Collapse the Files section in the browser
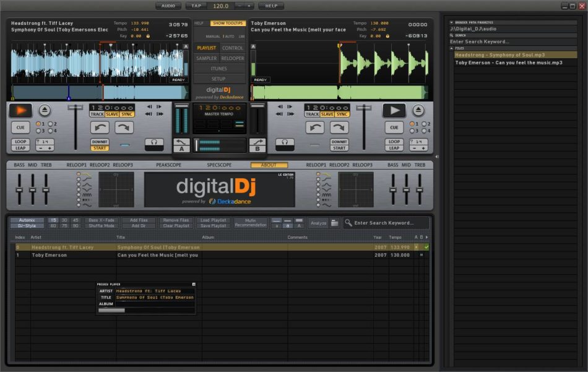The width and height of the screenshot is (588, 372). coord(451,48)
